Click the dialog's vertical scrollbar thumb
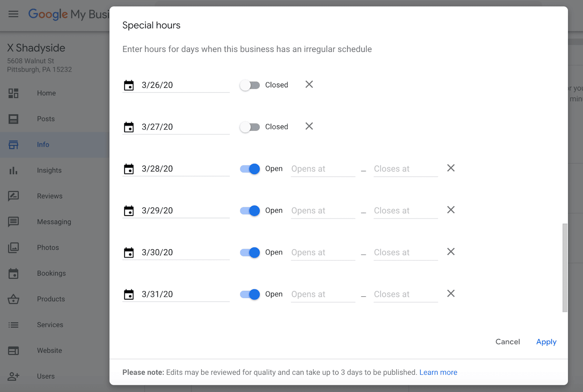The height and width of the screenshot is (392, 583). (x=565, y=268)
